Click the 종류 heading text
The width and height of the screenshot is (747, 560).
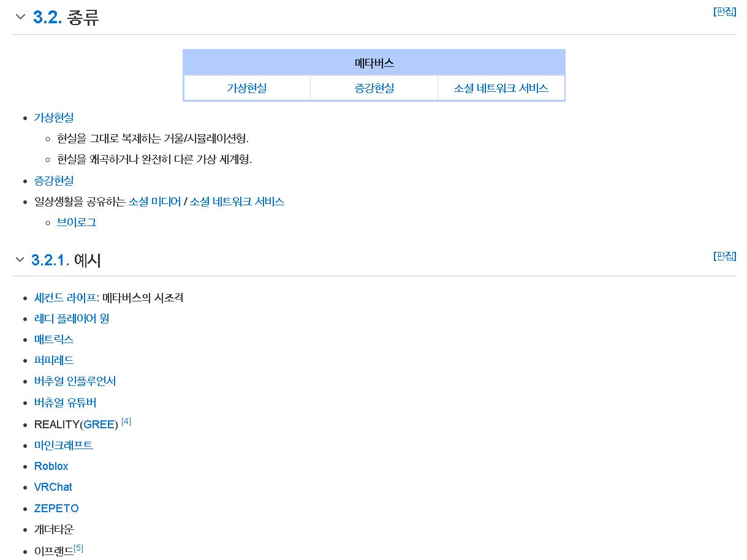tap(83, 17)
